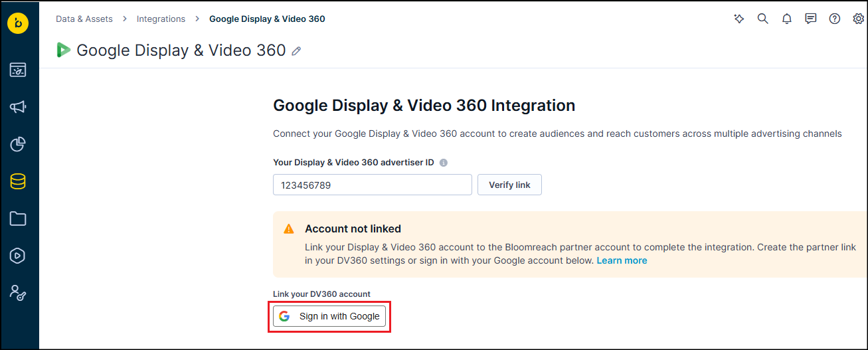Viewport: 868px width, 350px height.
Task: Open the folder icon in sidebar
Action: click(18, 219)
